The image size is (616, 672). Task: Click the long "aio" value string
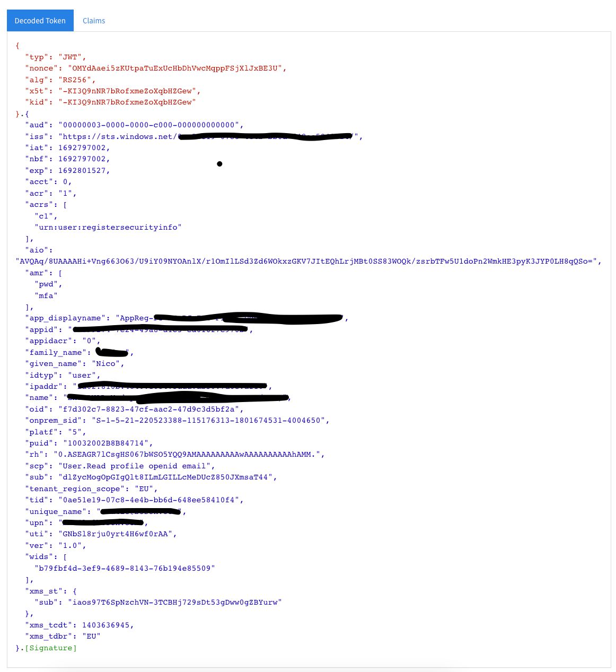tap(306, 261)
